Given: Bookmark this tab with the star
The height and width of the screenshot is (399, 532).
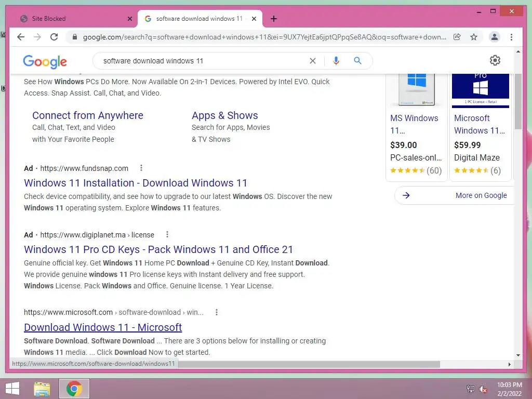Looking at the screenshot, I should pos(474,37).
